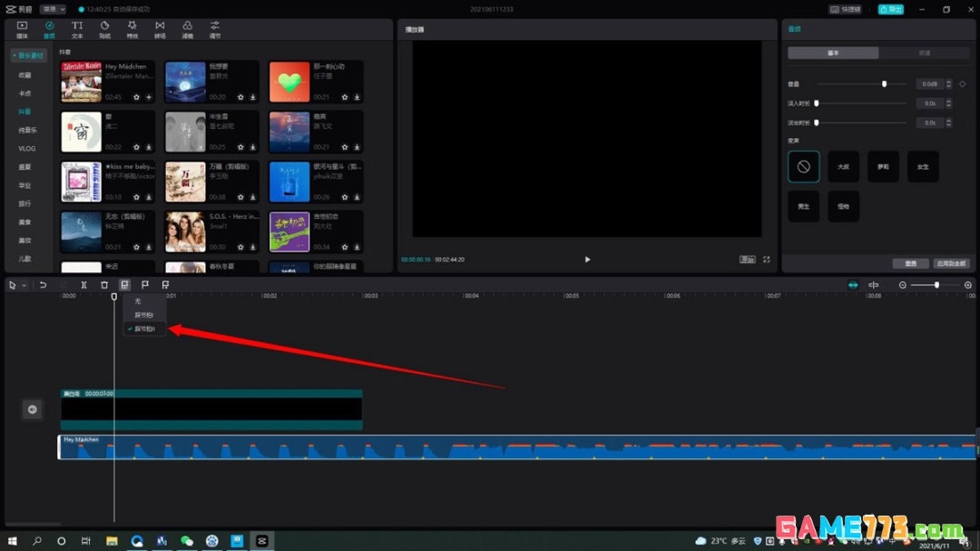Open the 文本 text panel icon
980x551 pixels.
tap(77, 29)
